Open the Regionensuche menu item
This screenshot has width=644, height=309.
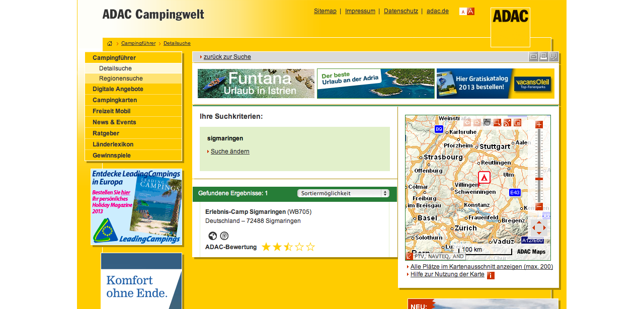121,79
